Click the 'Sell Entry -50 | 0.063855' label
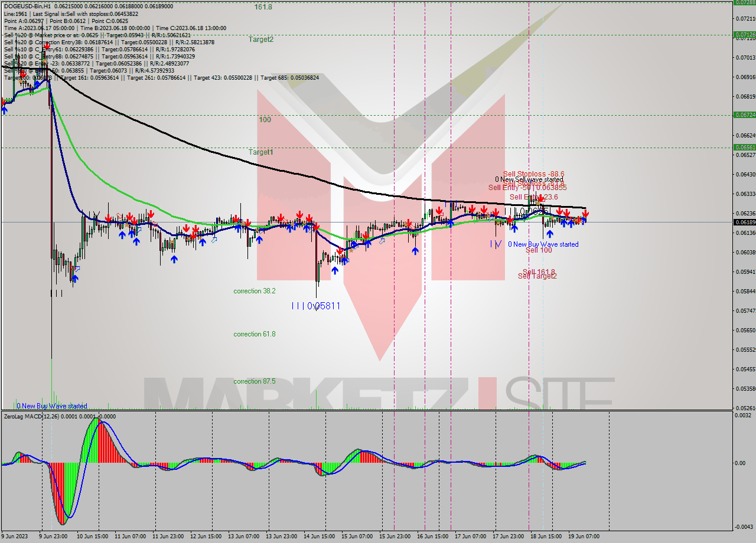This screenshot has width=756, height=543. (526, 188)
